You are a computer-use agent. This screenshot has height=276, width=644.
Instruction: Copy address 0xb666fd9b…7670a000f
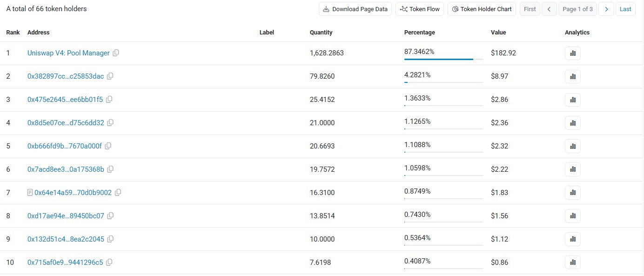(108, 146)
